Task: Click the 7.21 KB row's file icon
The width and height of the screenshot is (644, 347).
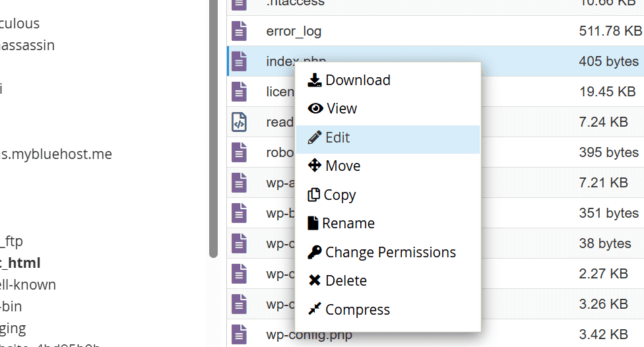Action: point(239,183)
